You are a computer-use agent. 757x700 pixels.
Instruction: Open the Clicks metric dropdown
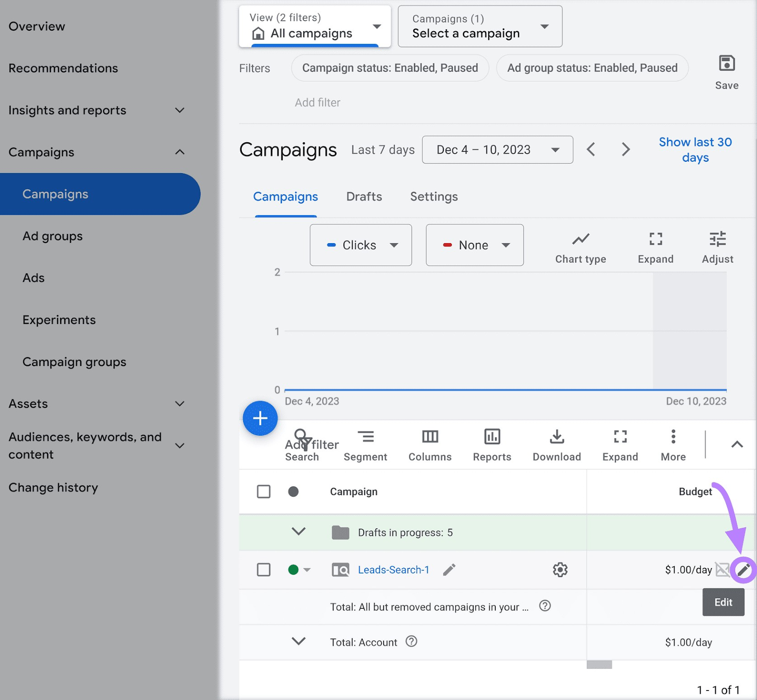(x=361, y=245)
